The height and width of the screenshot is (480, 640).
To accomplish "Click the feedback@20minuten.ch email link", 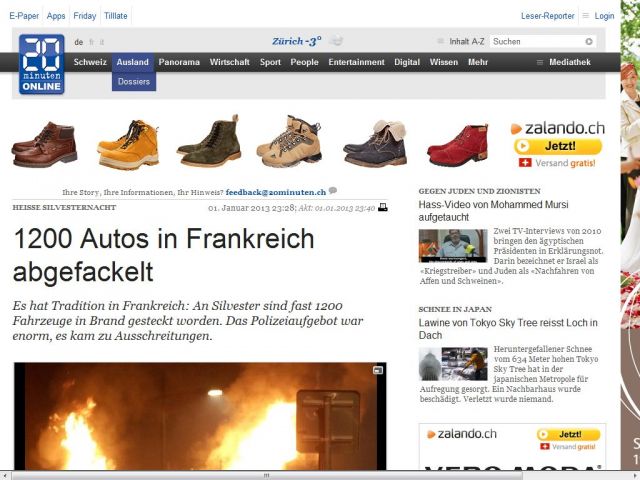I will [x=276, y=192].
